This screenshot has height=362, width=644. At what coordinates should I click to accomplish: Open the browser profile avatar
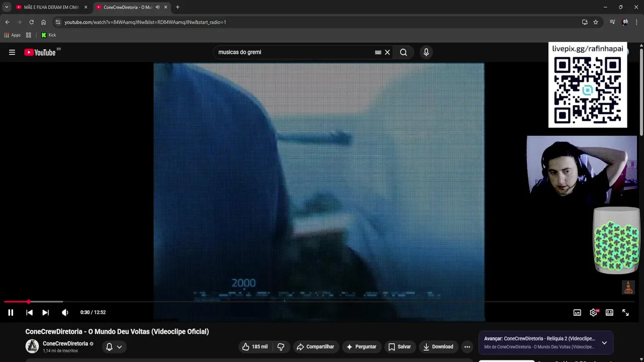pyautogui.click(x=625, y=22)
